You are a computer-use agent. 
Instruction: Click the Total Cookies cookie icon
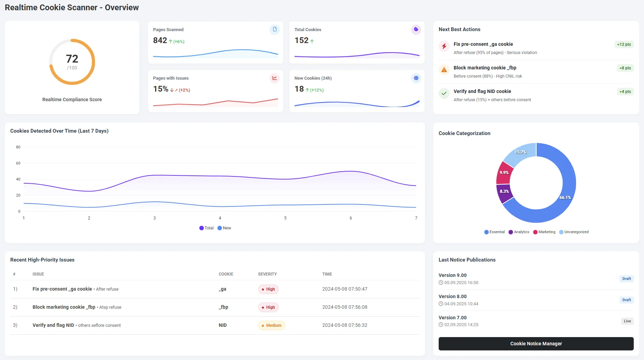(416, 30)
